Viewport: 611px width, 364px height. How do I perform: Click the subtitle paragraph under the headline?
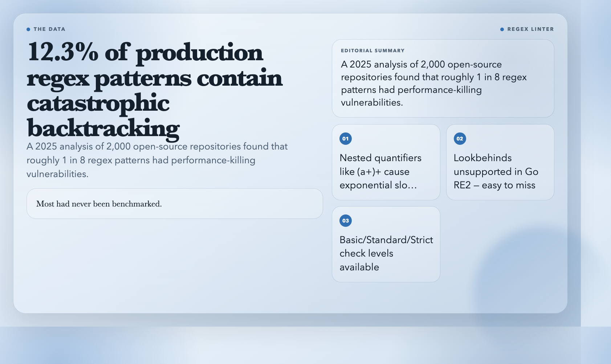pos(157,160)
